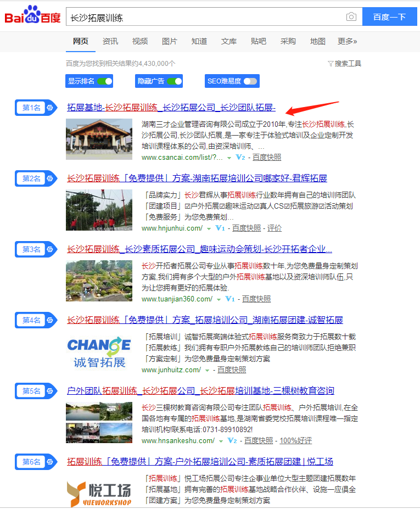Click rank icon beside 第6名 badge
420x509 pixels.
(x=50, y=462)
